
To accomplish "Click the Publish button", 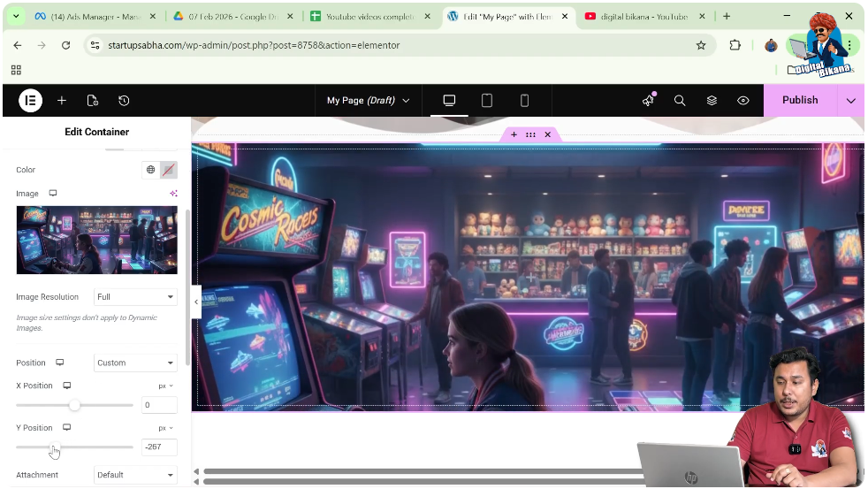I will coord(799,101).
